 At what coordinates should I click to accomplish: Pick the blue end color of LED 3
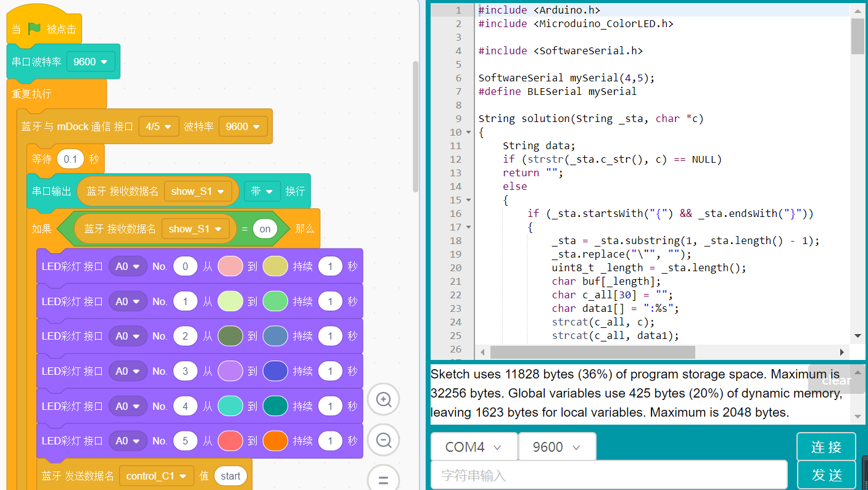pyautogui.click(x=275, y=371)
